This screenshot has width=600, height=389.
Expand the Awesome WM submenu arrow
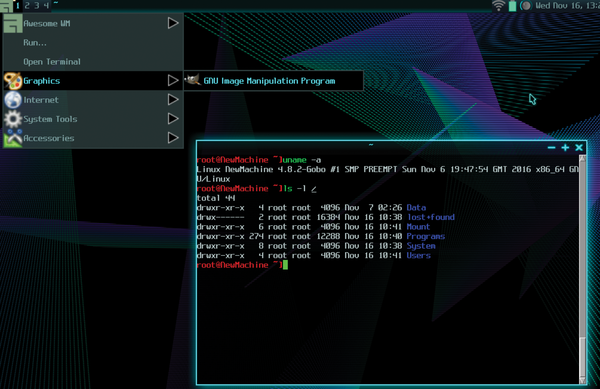pos(173,23)
